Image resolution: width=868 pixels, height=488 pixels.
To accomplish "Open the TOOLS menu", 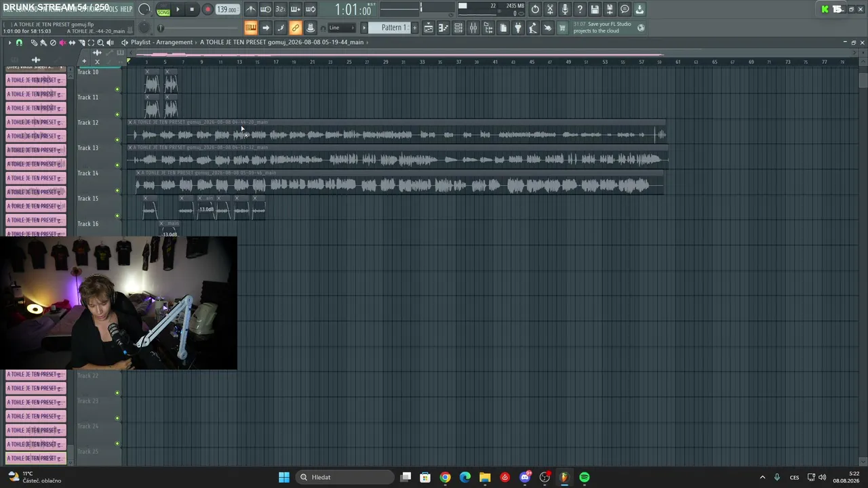I will 111,9.
